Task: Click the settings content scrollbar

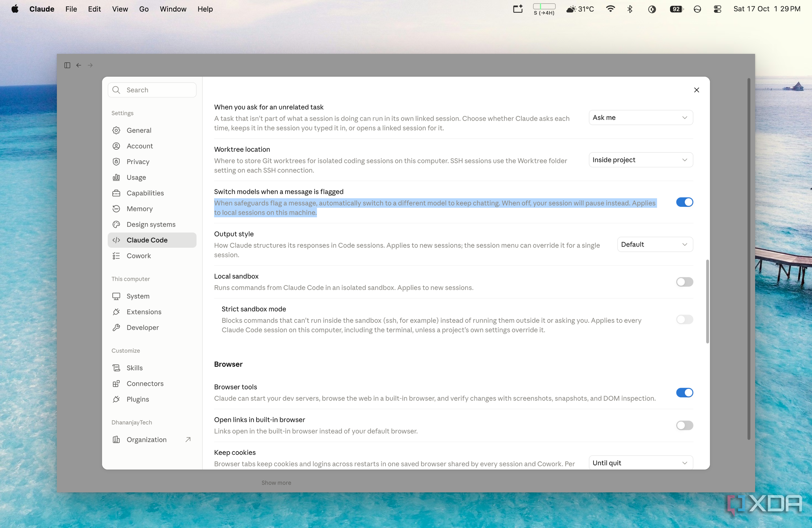Action: point(708,302)
